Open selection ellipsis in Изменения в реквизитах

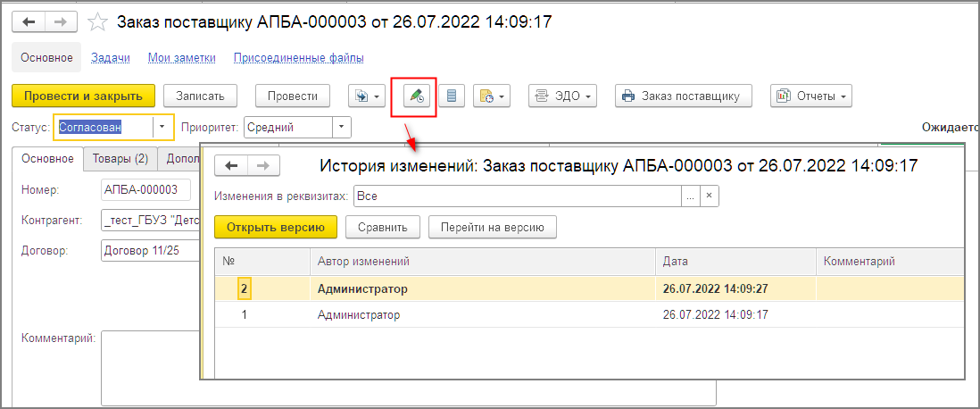691,196
